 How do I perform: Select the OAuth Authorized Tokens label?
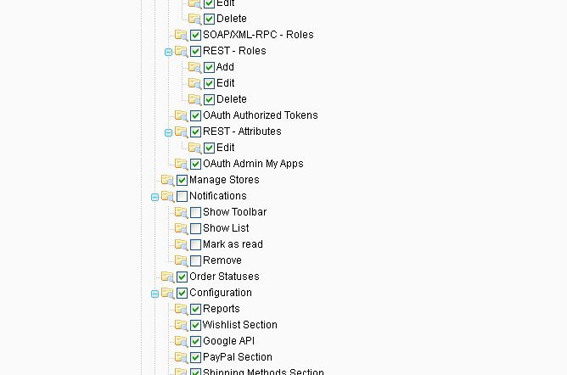(260, 115)
